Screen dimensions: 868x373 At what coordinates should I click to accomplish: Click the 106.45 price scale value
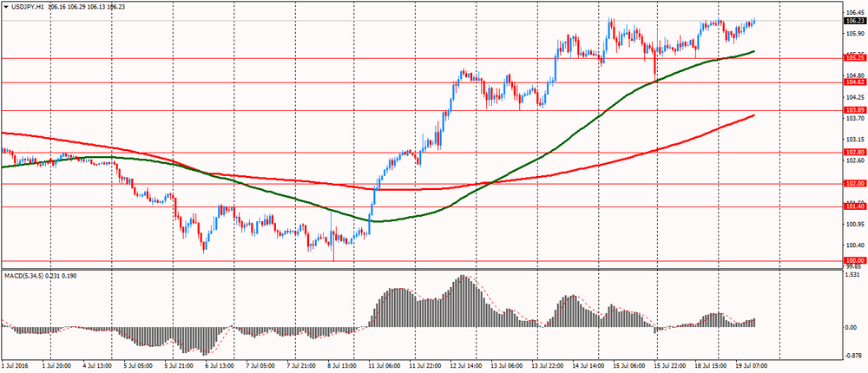(856, 11)
